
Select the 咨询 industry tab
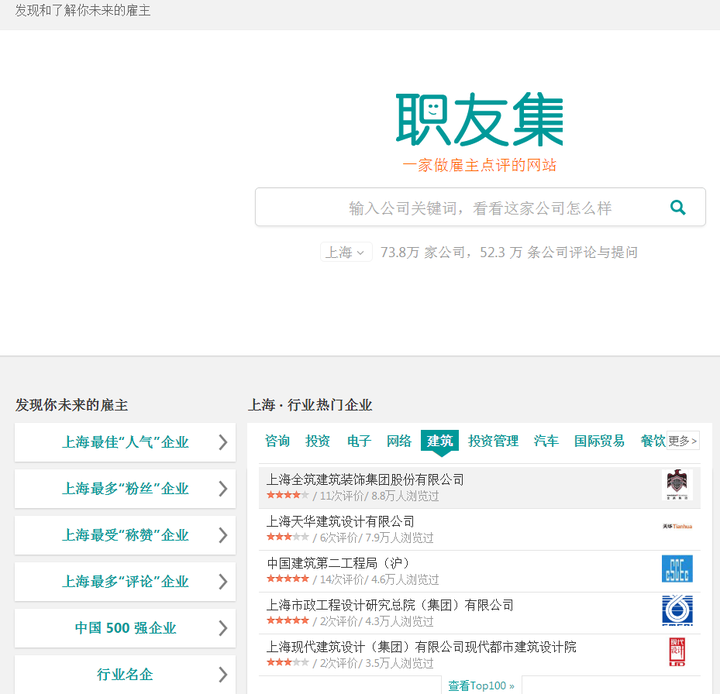click(277, 441)
